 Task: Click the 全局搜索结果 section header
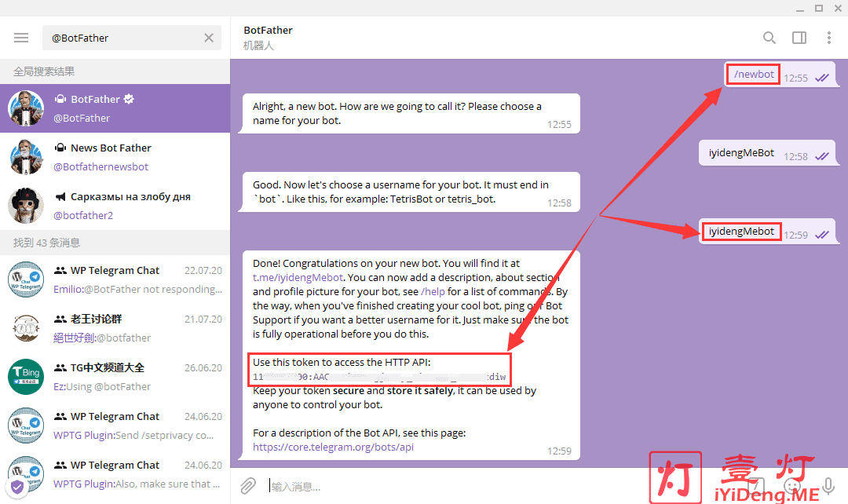[115, 71]
